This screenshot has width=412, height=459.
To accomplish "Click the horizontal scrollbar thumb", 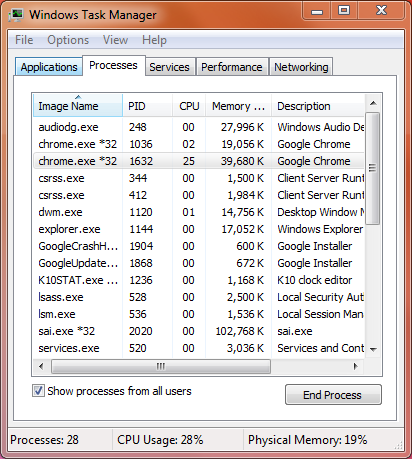I will click(x=161, y=366).
